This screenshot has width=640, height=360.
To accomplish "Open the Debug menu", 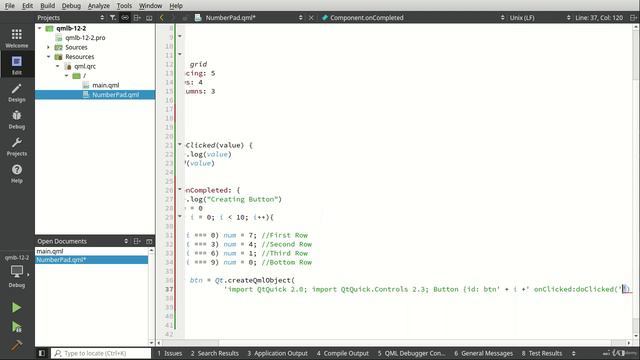I will [71, 6].
